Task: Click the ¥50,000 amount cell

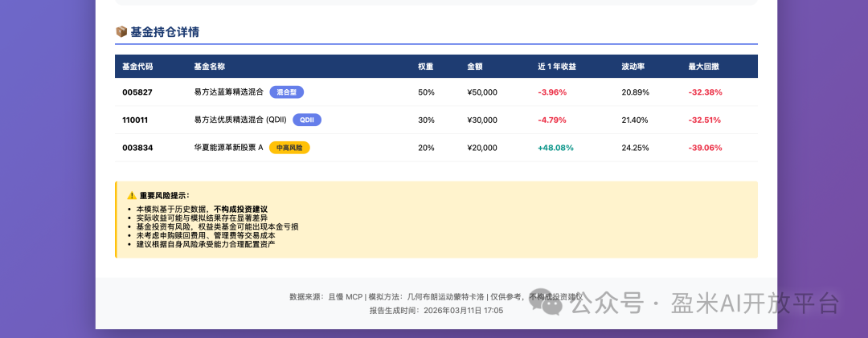Action: pos(482,92)
